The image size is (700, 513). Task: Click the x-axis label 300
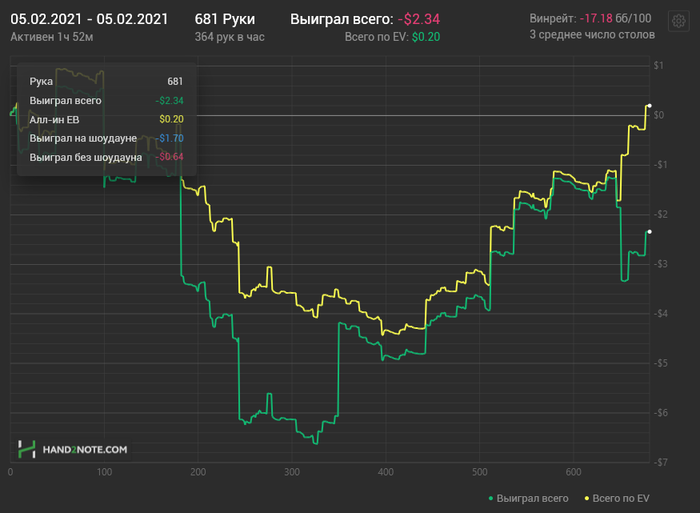(x=292, y=472)
